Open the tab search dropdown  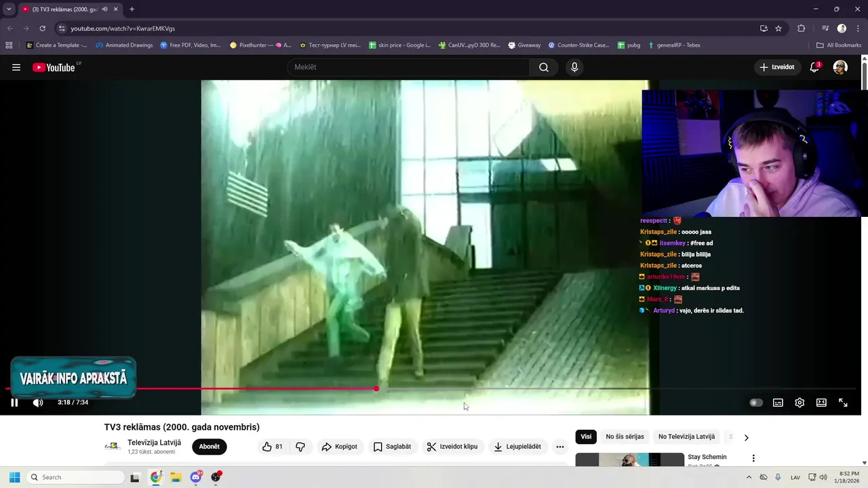click(9, 9)
